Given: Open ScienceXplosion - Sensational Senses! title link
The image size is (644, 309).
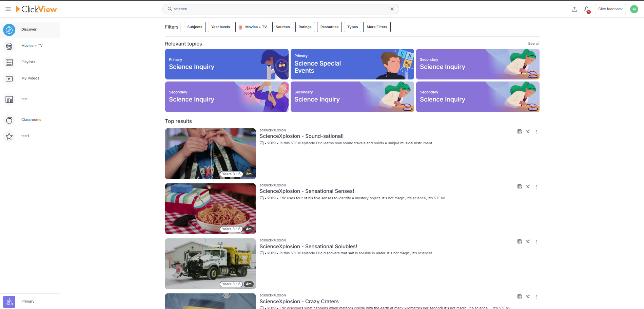Looking at the screenshot, I should coord(307,191).
